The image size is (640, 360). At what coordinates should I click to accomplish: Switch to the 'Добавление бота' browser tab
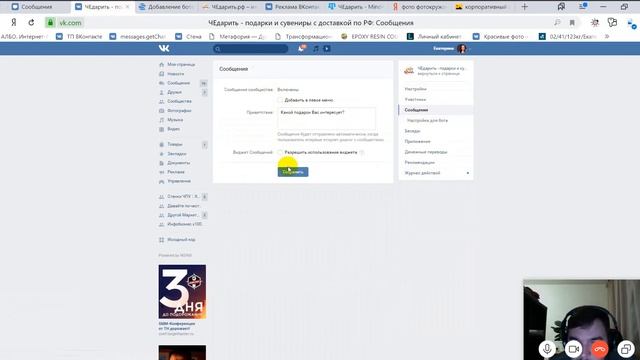click(165, 7)
